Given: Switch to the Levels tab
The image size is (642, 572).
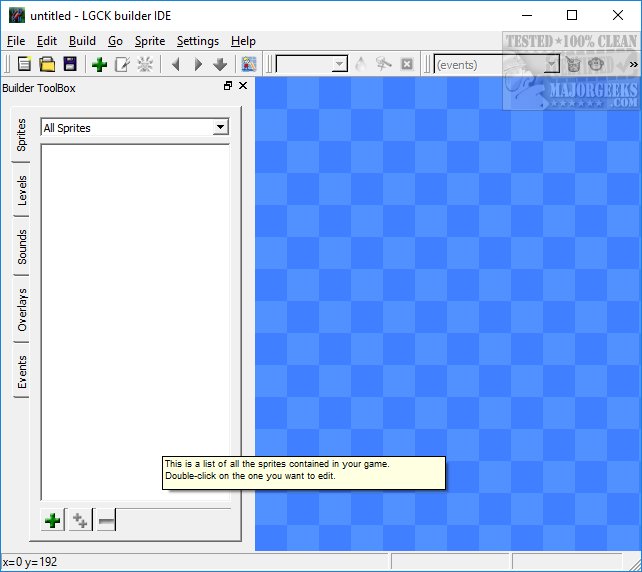Looking at the screenshot, I should pyautogui.click(x=21, y=190).
